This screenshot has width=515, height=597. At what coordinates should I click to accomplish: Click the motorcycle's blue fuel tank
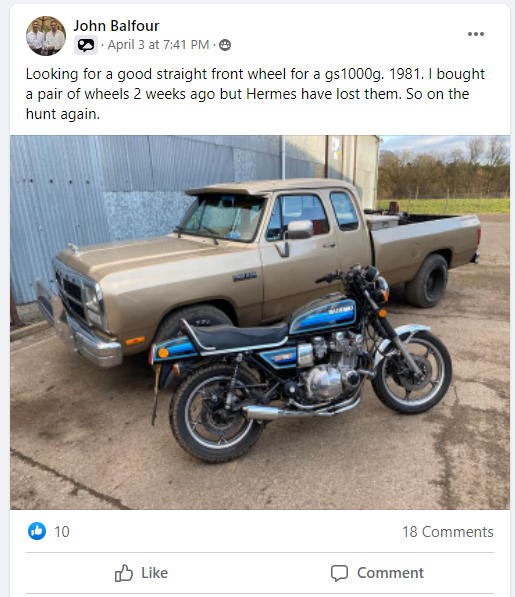[x=324, y=314]
